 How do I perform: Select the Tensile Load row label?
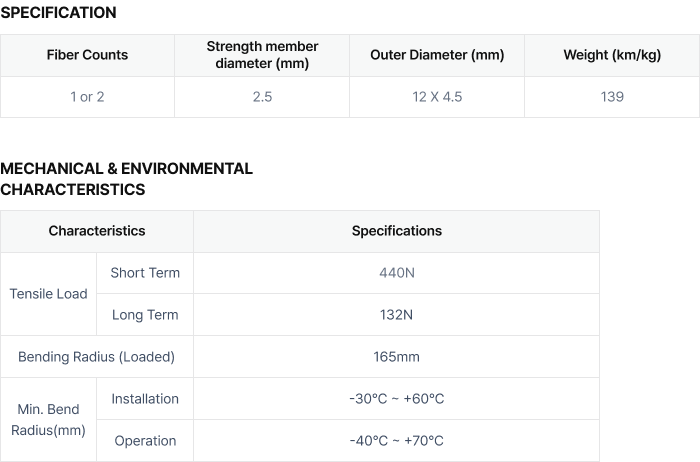[49, 294]
